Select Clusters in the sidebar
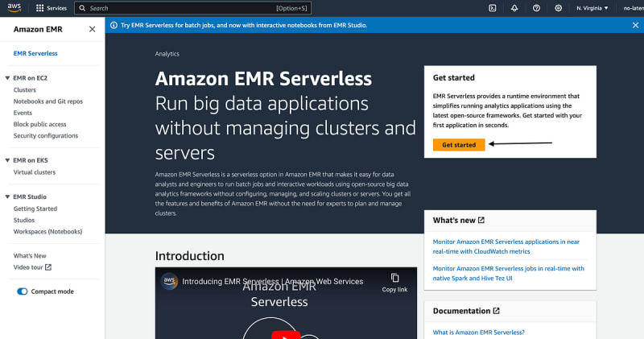Image resolution: width=644 pixels, height=339 pixels. coord(25,90)
